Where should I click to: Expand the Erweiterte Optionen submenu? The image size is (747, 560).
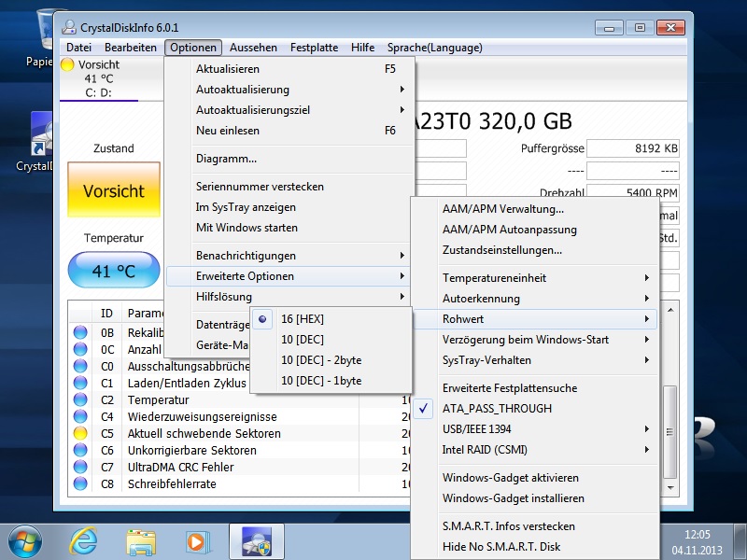coord(289,276)
